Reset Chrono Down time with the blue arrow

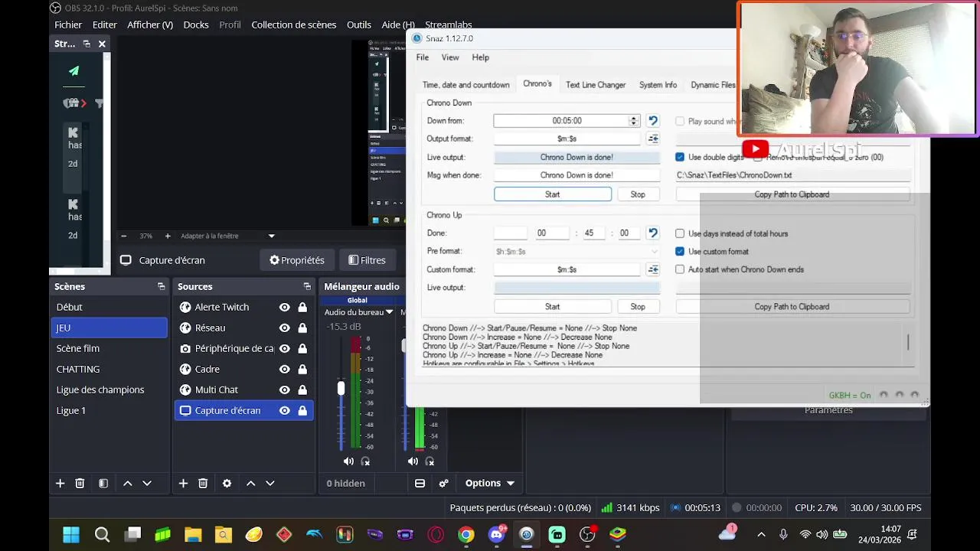pyautogui.click(x=653, y=120)
